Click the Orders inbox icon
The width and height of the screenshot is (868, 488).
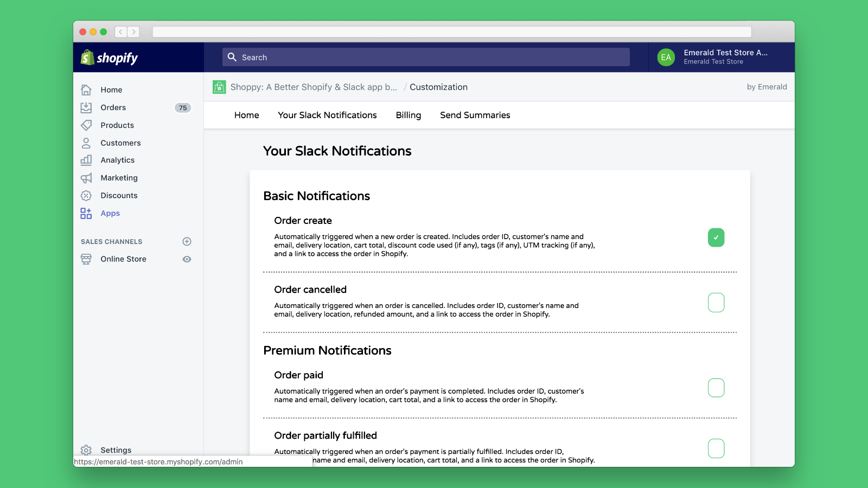coord(86,108)
